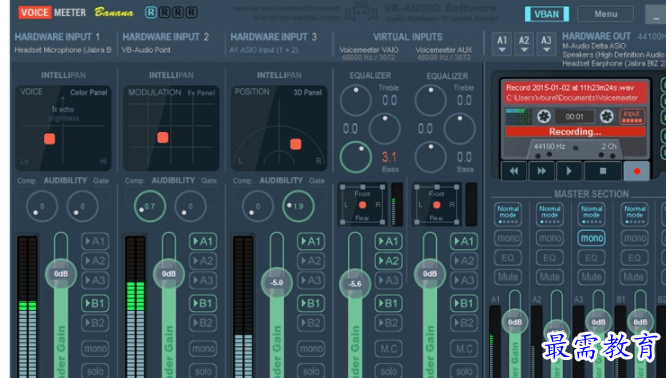Click the AUX Bass equalizer knob
The image size is (666, 378).
[430, 157]
